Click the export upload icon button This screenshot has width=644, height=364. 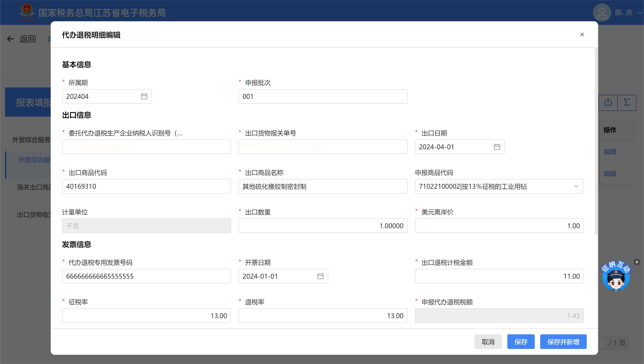[x=608, y=102]
